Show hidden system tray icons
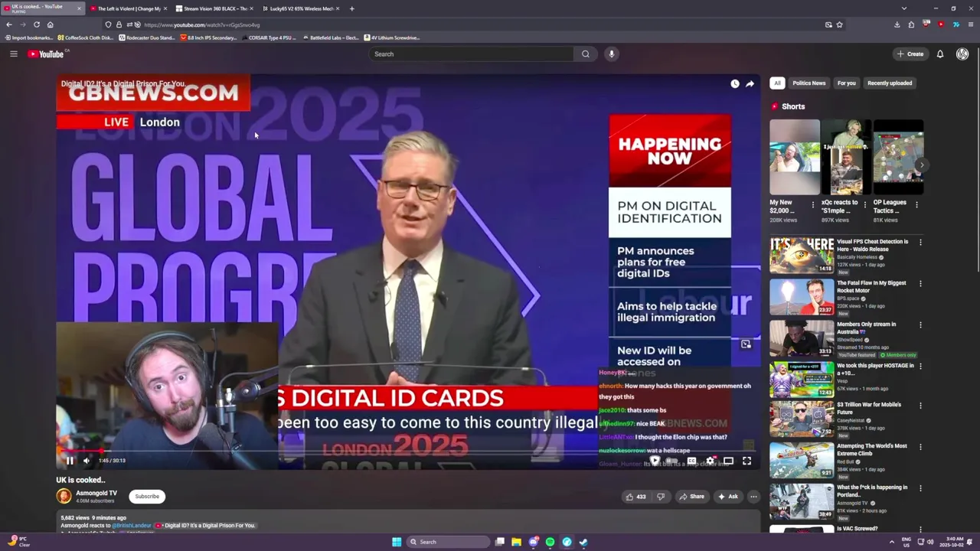The width and height of the screenshot is (980, 551). point(892,542)
